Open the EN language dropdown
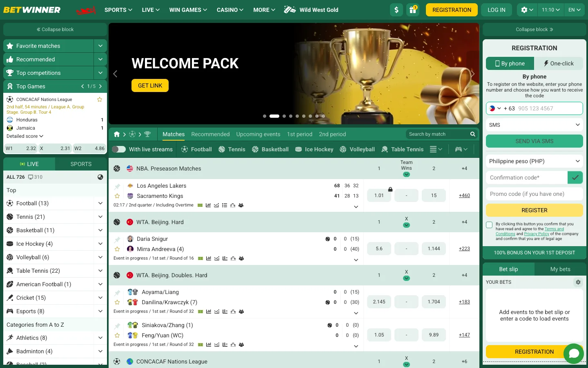Viewport: 588px width, 368px height. pos(575,10)
